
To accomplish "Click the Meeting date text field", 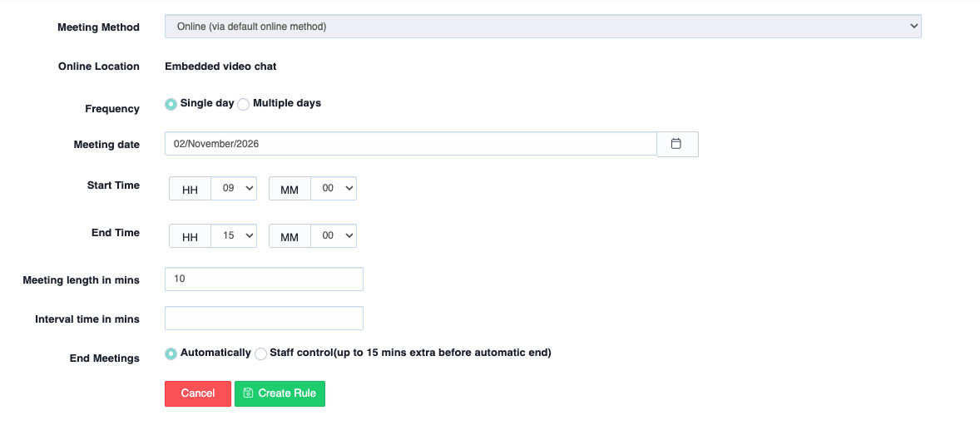I will [x=410, y=144].
